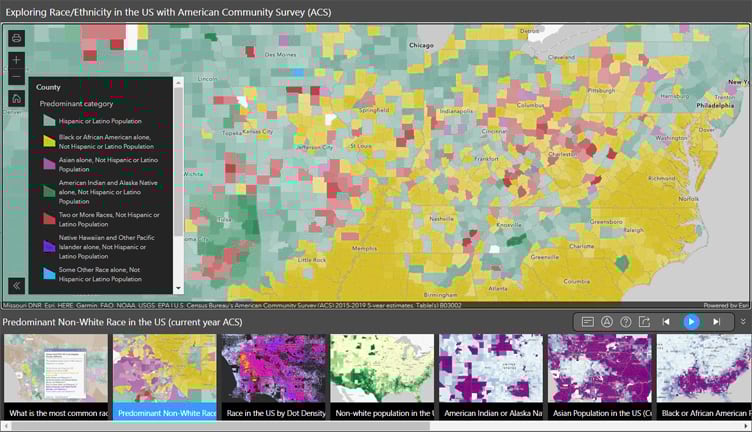The width and height of the screenshot is (752, 432).
Task: Click Two or More Races red swatch
Action: pyautogui.click(x=49, y=219)
